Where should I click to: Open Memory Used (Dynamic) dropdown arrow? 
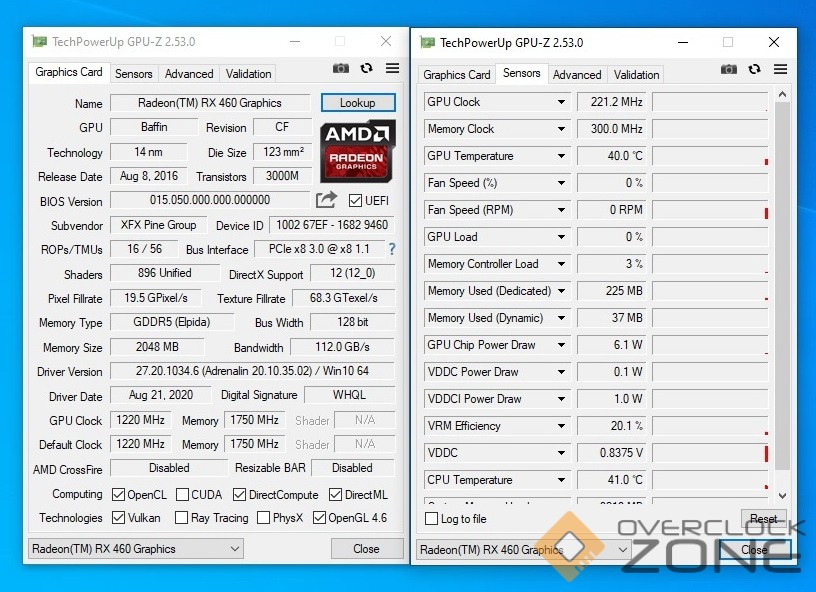click(x=561, y=318)
